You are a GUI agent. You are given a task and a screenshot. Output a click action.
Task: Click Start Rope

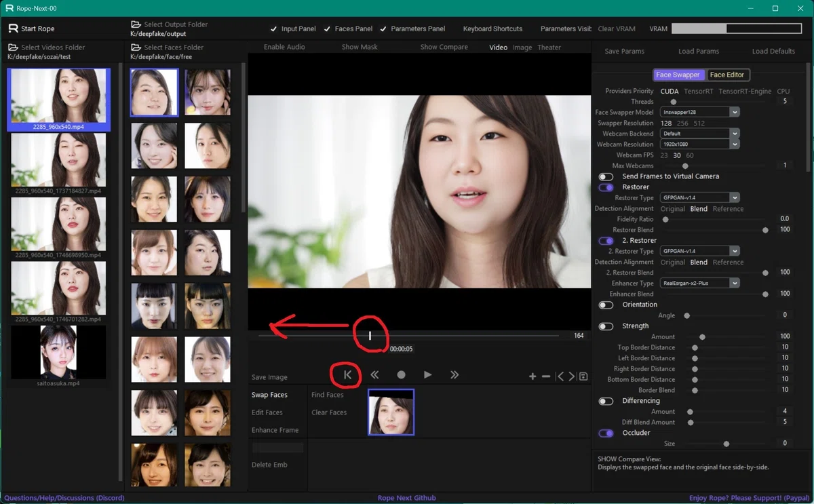[x=31, y=28]
